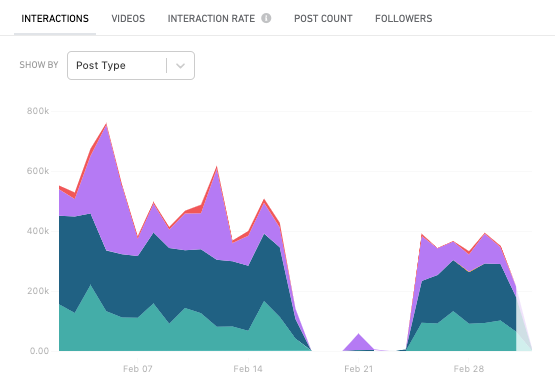Open the Videos tab

[128, 18]
